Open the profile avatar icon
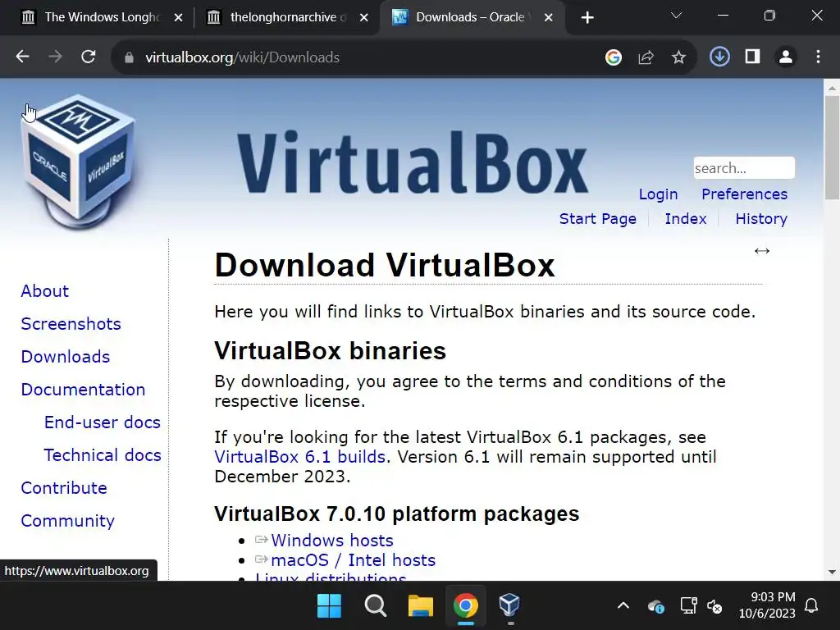 [x=786, y=57]
